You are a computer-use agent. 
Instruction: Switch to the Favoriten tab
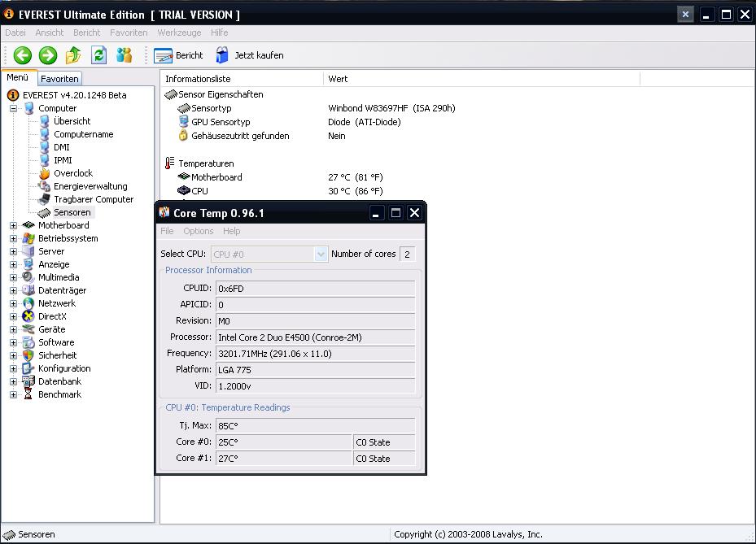click(x=59, y=79)
